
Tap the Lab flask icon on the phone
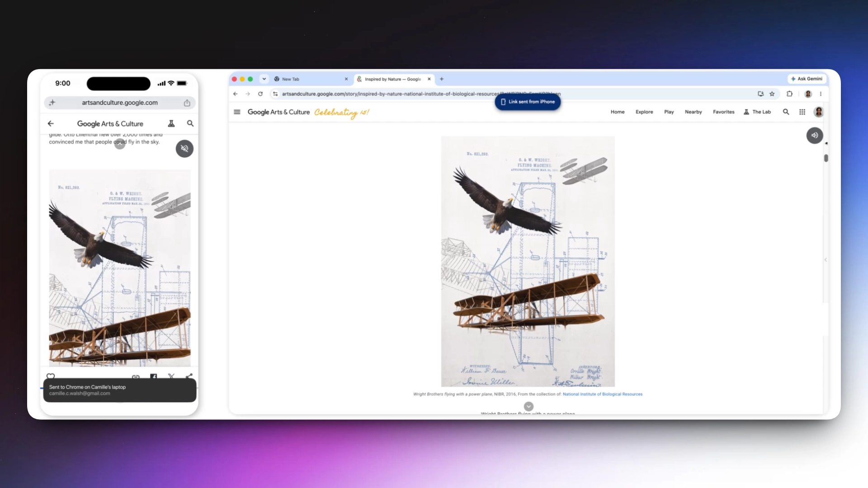[171, 123]
